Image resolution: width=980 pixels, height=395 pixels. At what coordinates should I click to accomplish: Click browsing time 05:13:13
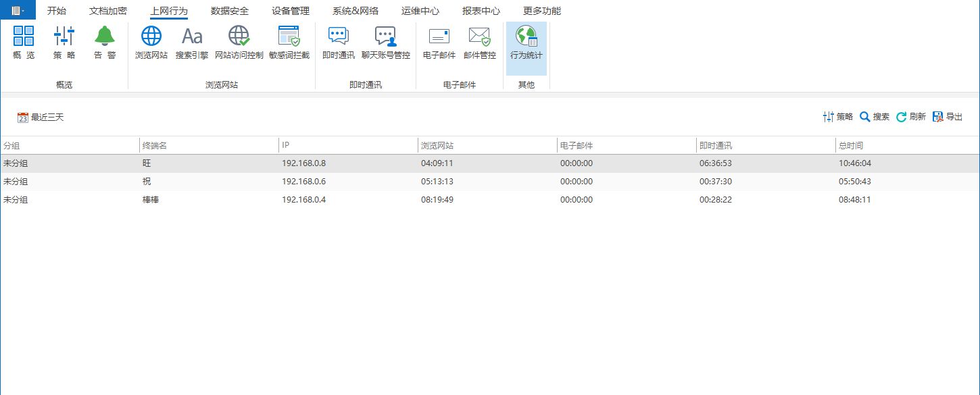[x=437, y=182]
